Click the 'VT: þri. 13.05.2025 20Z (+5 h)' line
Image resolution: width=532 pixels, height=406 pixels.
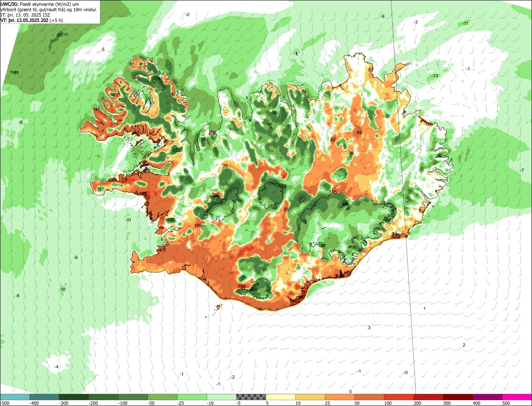click(x=32, y=20)
